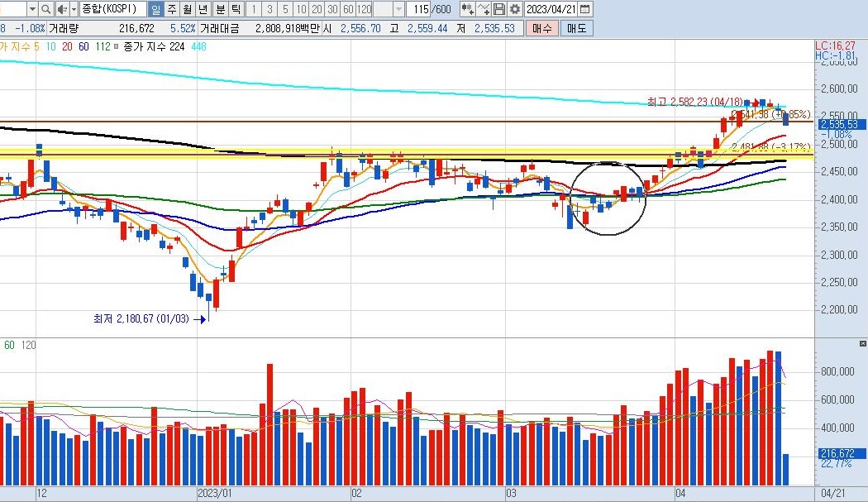Open the calendar date picker icon
The height and width of the screenshot is (502, 868).
[x=584, y=9]
